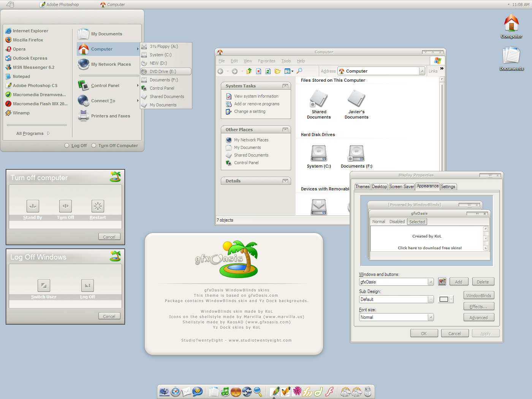The width and height of the screenshot is (532, 399).
Task: Expand the Links toolbar chevron
Action: click(442, 69)
